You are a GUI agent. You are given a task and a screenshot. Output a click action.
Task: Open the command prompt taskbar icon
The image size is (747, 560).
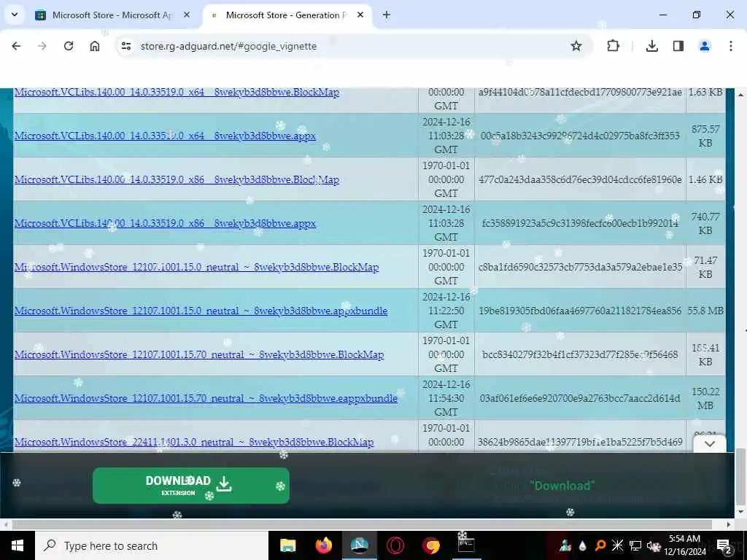(x=466, y=545)
